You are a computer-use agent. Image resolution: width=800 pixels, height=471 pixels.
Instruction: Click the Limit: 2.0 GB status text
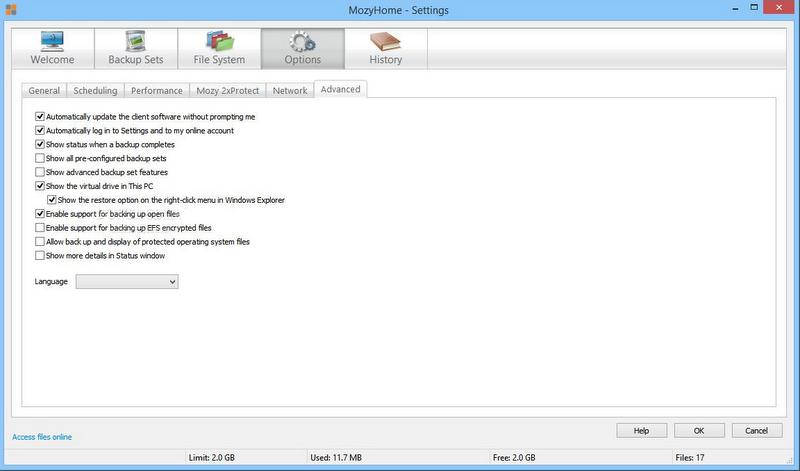pyautogui.click(x=212, y=458)
